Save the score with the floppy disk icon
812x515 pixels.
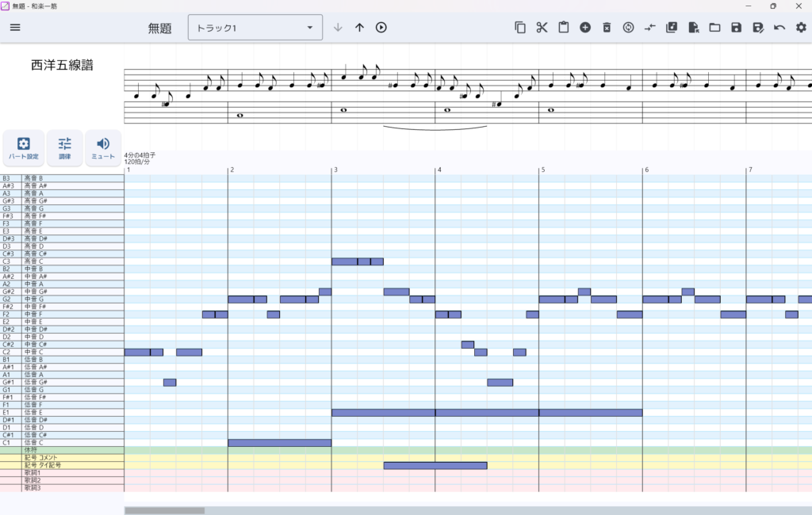[737, 28]
